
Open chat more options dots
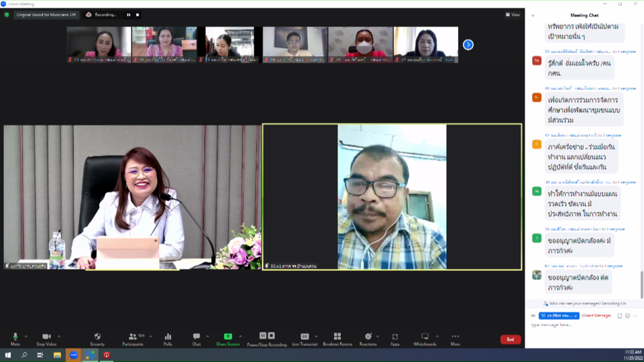pos(635,316)
